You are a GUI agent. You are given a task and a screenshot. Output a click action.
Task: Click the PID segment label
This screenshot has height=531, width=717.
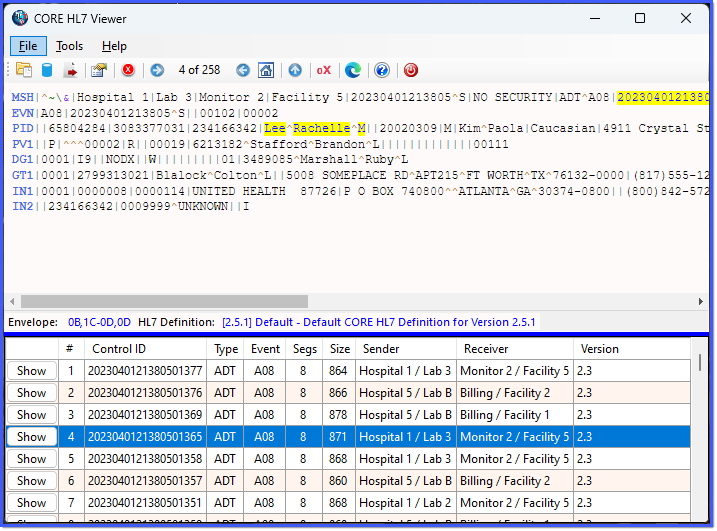23,128
